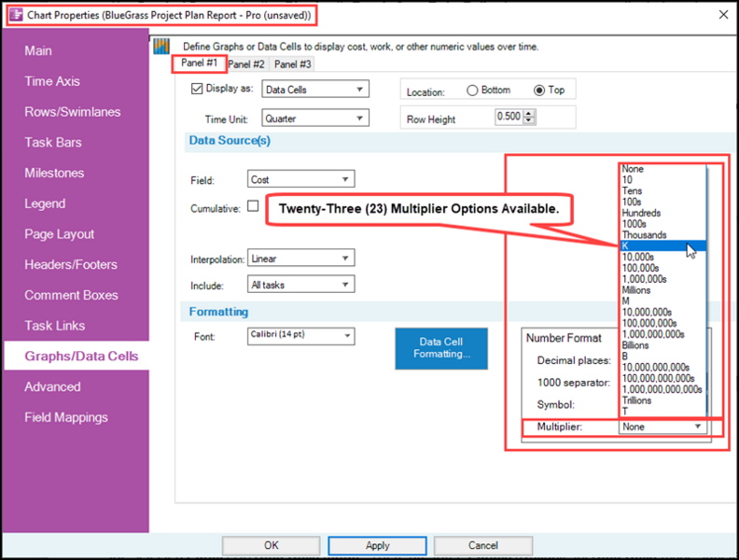Choose 100,000,000s multiplier option
Viewport: 739px width, 560px height.
(662, 323)
